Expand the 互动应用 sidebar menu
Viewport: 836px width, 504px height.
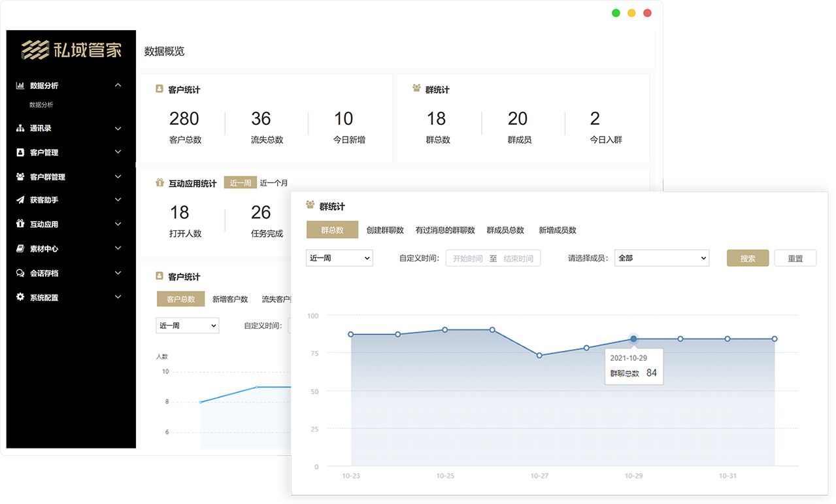tap(118, 224)
